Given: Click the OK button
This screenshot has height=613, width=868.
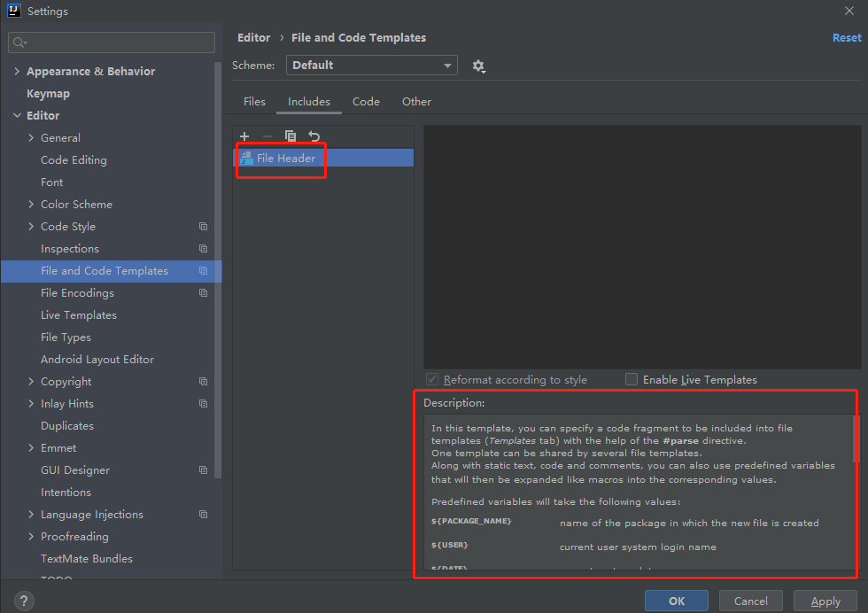Looking at the screenshot, I should 677,601.
